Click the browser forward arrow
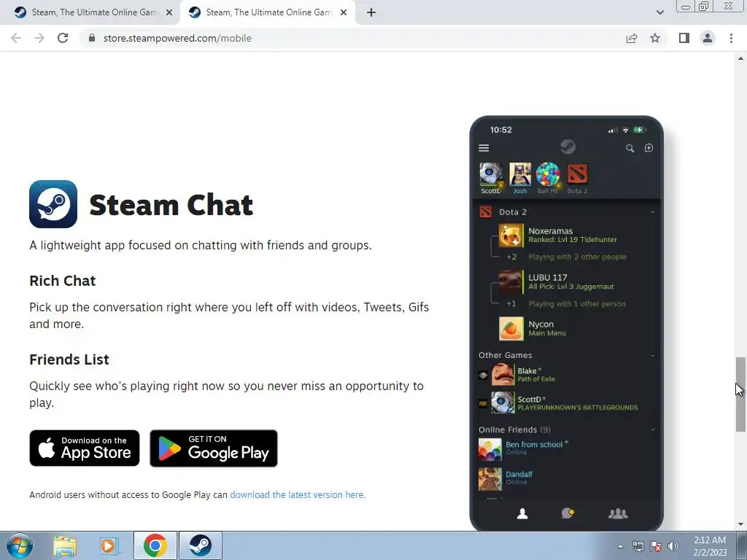This screenshot has height=560, width=747. (x=39, y=38)
